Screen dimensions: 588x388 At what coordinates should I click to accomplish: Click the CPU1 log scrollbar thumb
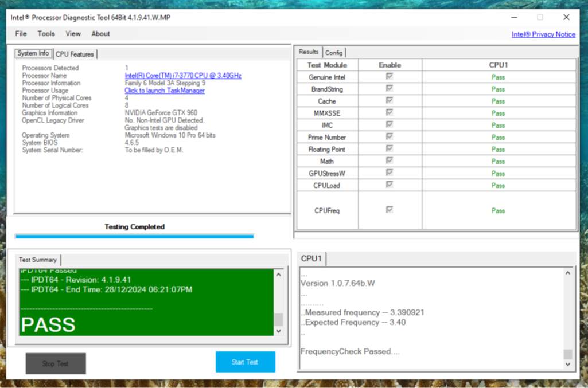point(568,354)
